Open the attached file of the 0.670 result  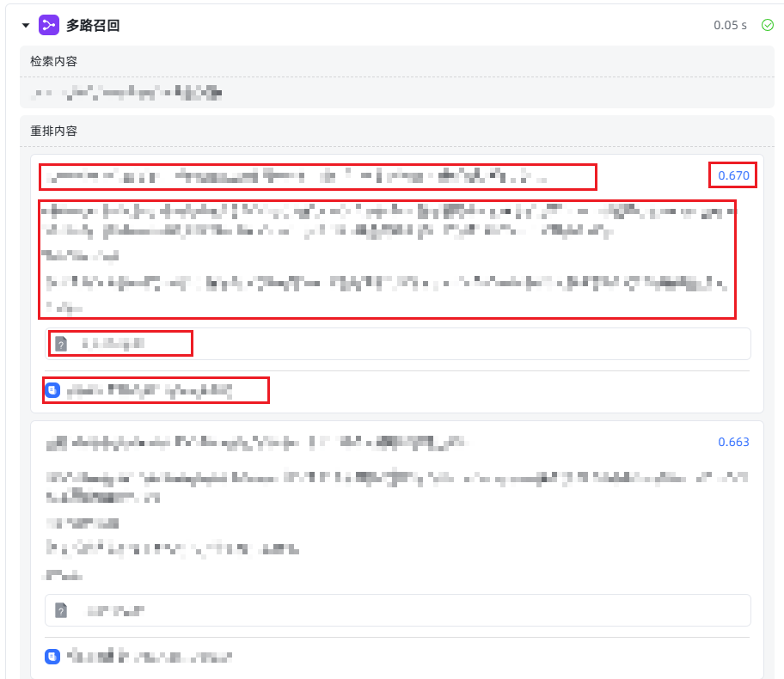(397, 344)
